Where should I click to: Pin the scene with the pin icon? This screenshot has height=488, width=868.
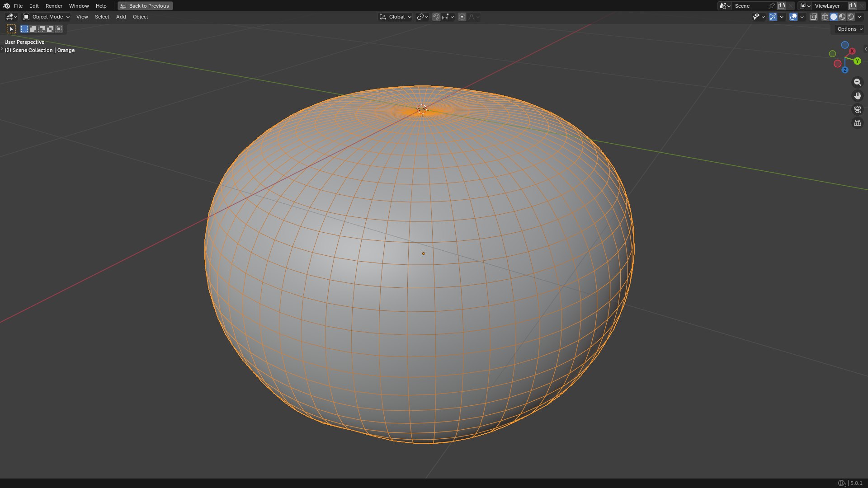pyautogui.click(x=772, y=6)
